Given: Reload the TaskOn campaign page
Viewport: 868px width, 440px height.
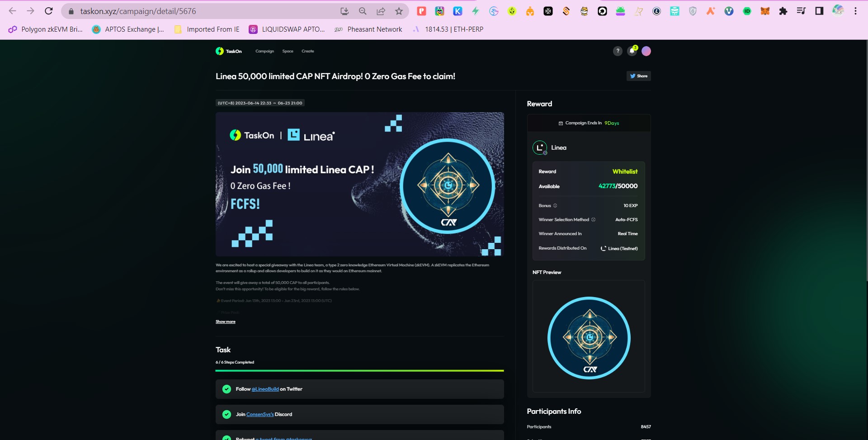Looking at the screenshot, I should coord(49,11).
